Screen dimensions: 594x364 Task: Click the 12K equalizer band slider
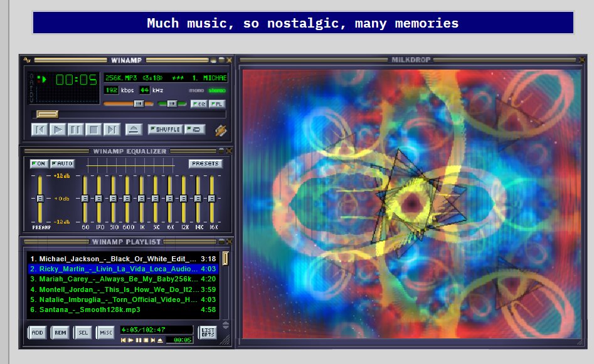tap(183, 199)
